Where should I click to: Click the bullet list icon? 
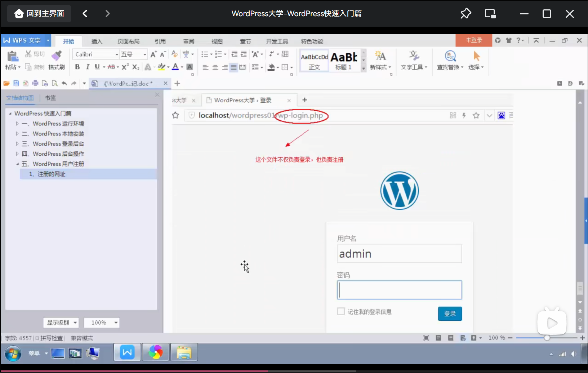(205, 54)
